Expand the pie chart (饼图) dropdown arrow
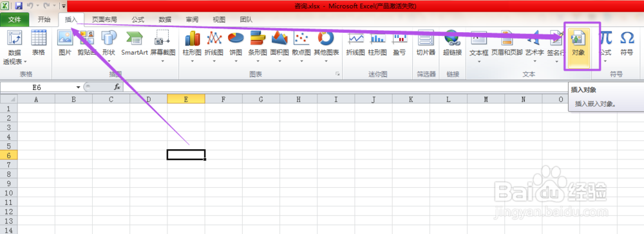This screenshot has width=644, height=234. pos(236,62)
